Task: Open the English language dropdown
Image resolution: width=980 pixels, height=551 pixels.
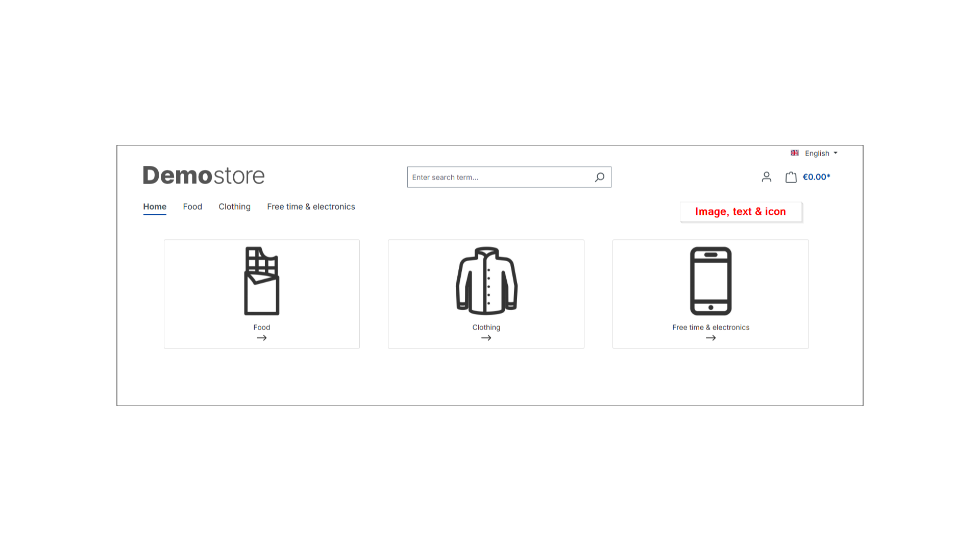Action: point(821,153)
